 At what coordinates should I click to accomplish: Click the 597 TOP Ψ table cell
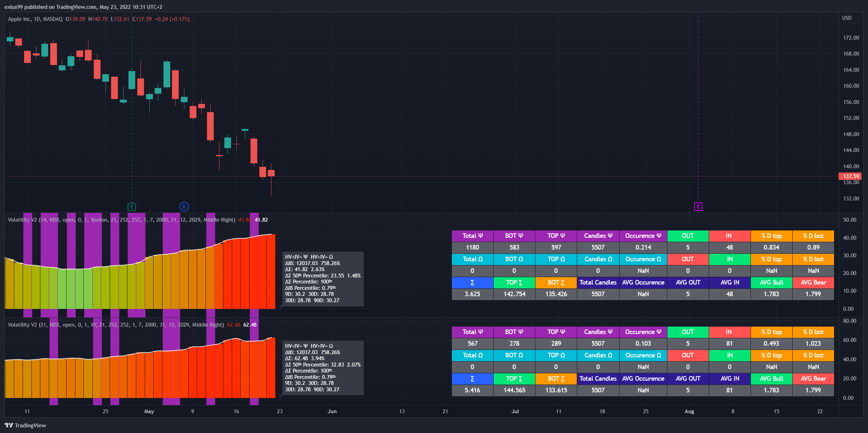pos(556,247)
